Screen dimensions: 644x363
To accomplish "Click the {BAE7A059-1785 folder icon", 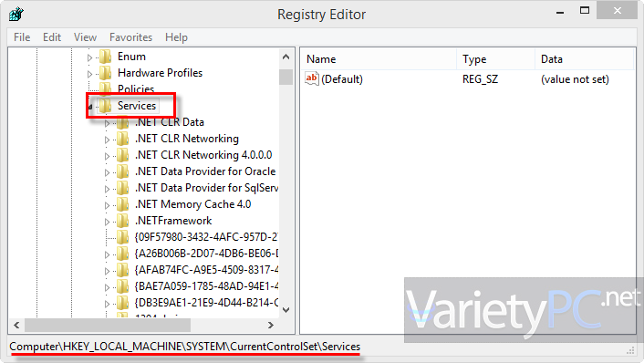I will [x=122, y=286].
